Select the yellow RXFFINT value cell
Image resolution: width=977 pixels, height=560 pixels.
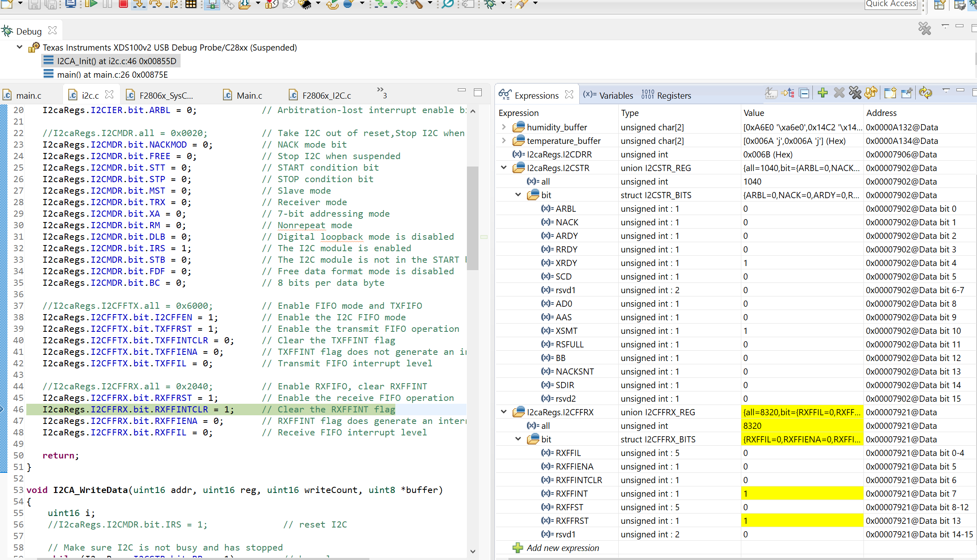pyautogui.click(x=801, y=493)
